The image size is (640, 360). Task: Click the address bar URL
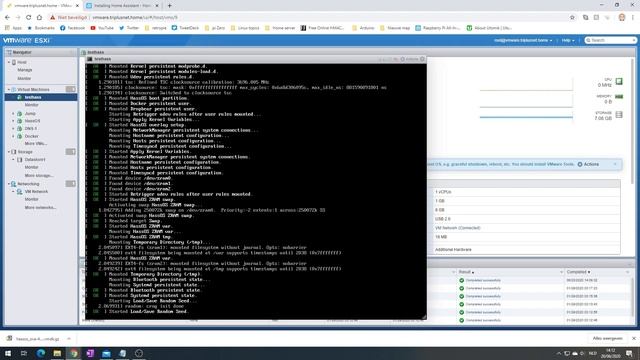pos(135,18)
